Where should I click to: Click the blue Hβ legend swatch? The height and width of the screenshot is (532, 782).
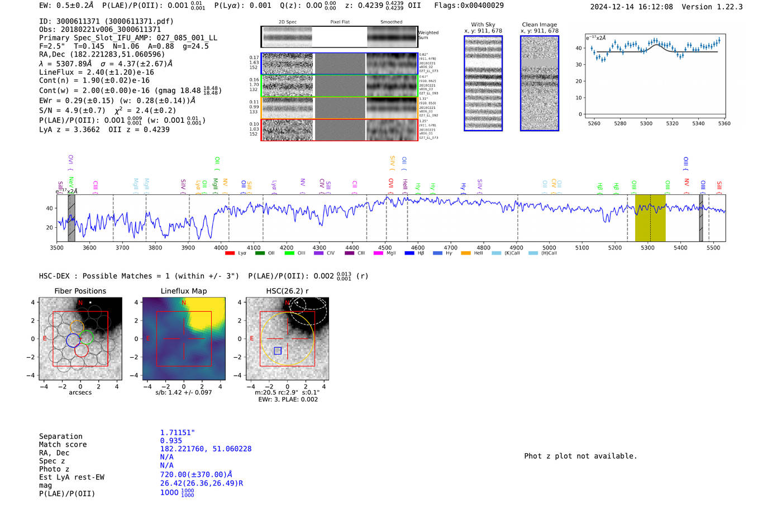(409, 253)
